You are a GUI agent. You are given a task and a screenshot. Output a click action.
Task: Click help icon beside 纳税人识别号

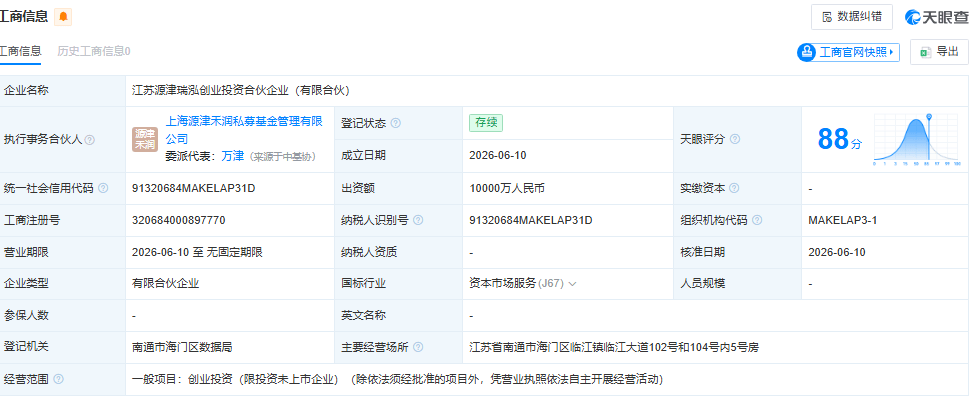(418, 220)
